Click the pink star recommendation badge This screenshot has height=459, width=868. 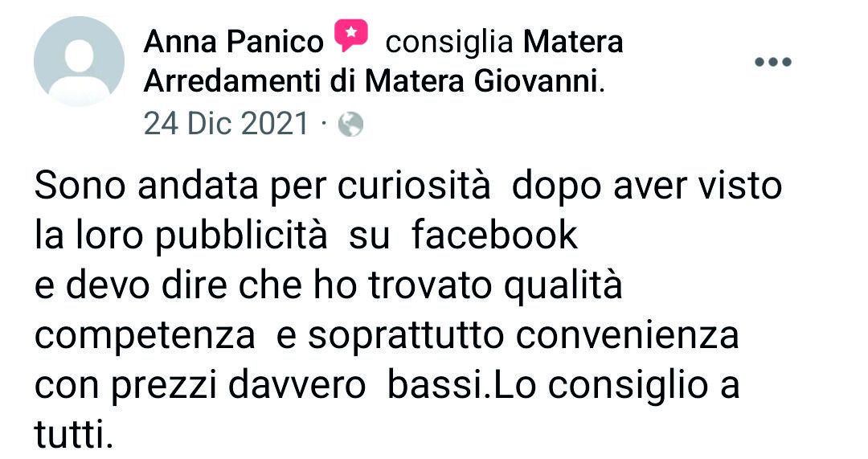(x=351, y=35)
